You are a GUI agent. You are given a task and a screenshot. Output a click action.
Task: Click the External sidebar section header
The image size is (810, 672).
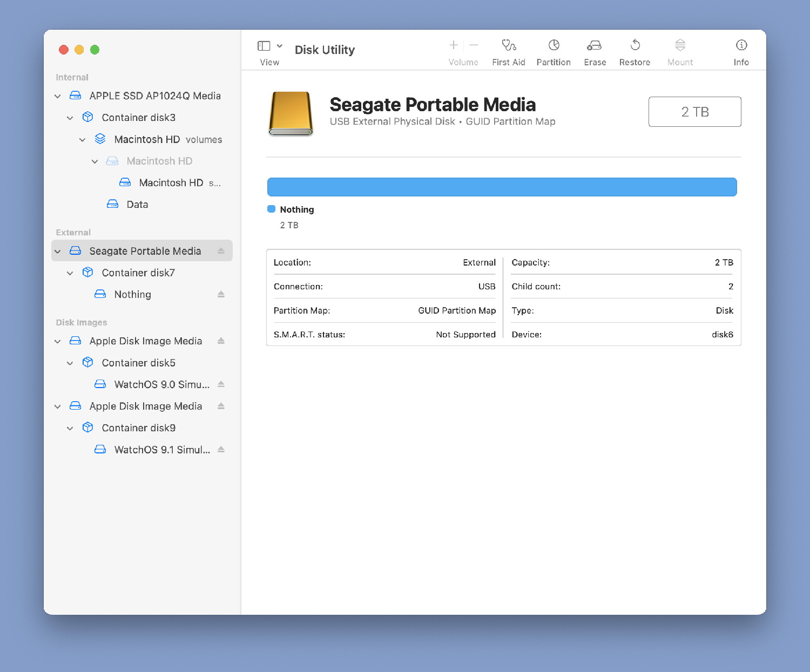[73, 233]
